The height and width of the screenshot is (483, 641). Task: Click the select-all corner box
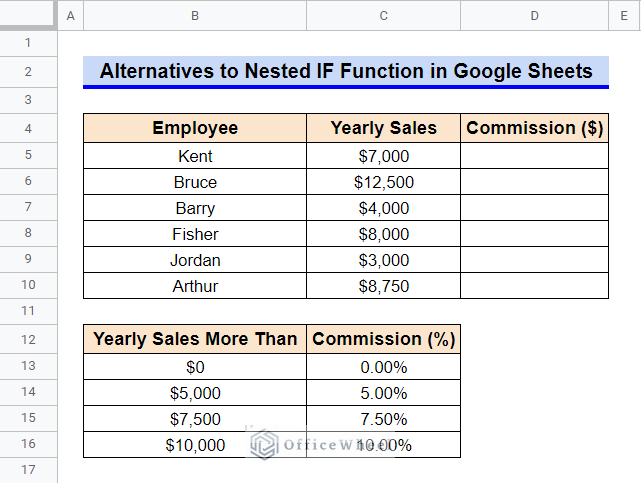28,15
